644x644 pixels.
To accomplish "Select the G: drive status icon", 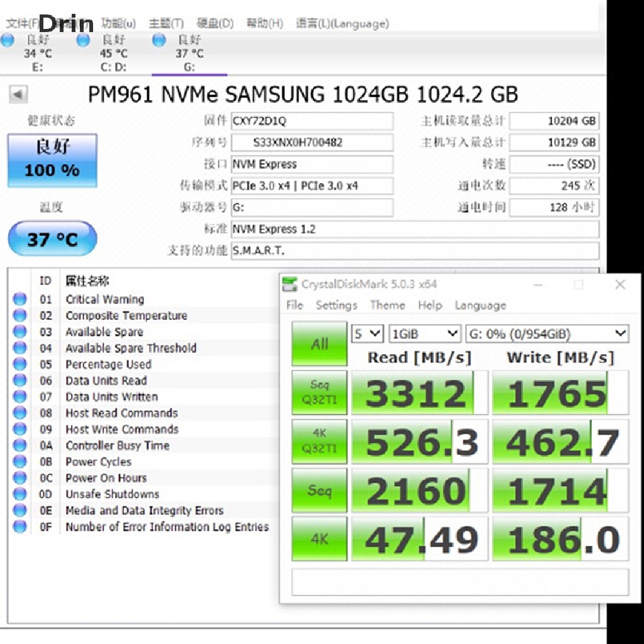I will (159, 40).
